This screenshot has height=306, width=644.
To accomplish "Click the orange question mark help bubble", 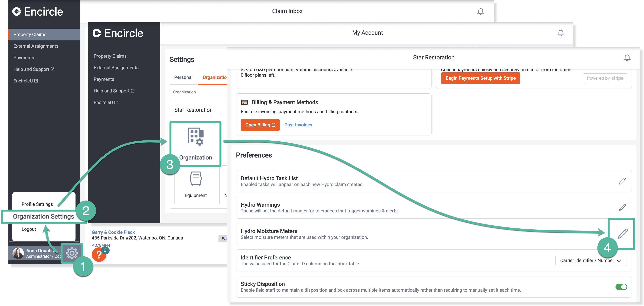I will [x=99, y=255].
